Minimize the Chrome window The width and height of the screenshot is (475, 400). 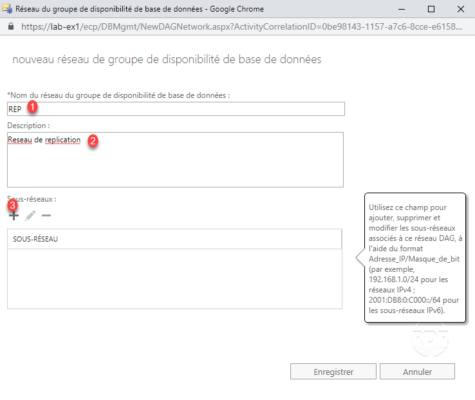click(402, 9)
